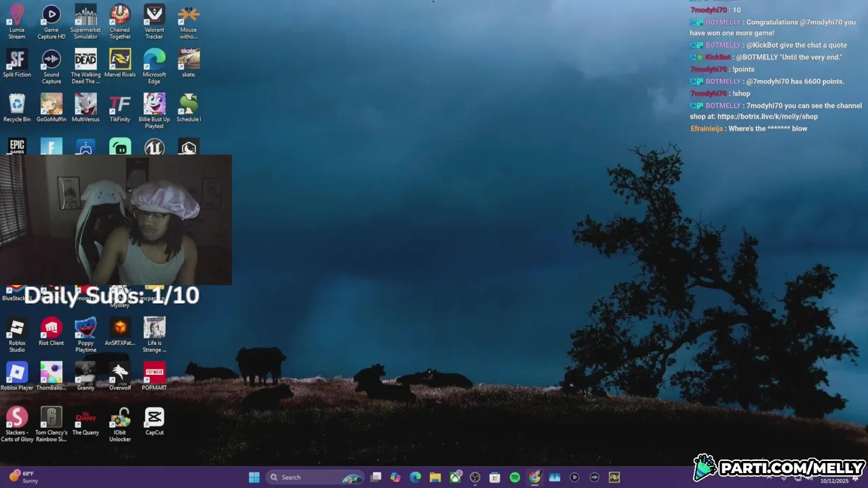Launch Riot Client from the desktop

[52, 331]
